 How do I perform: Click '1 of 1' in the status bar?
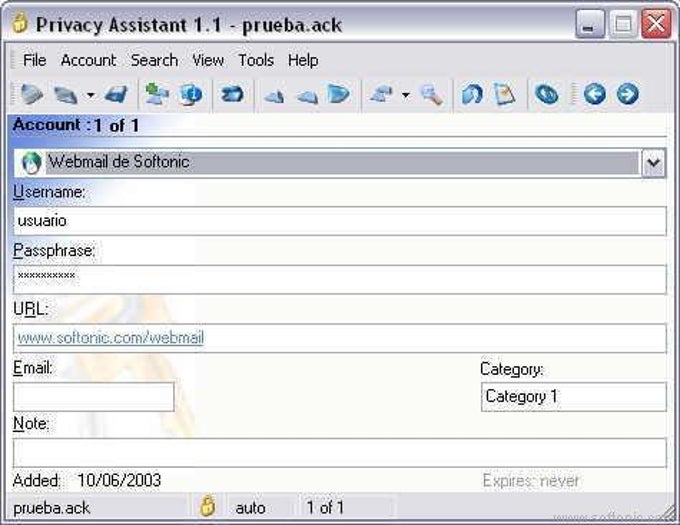[x=325, y=507]
